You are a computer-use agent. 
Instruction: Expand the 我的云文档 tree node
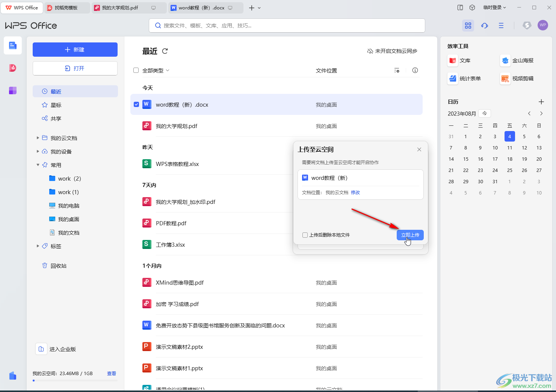pyautogui.click(x=38, y=138)
